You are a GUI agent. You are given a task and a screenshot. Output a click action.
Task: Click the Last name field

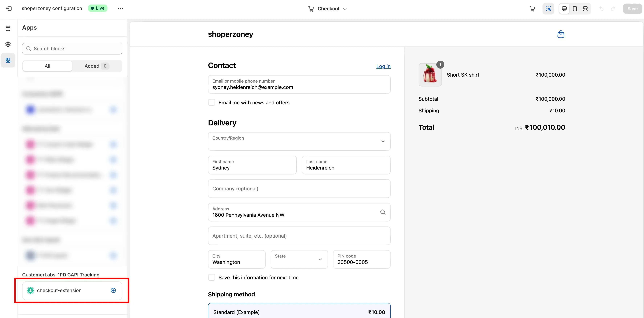click(346, 165)
